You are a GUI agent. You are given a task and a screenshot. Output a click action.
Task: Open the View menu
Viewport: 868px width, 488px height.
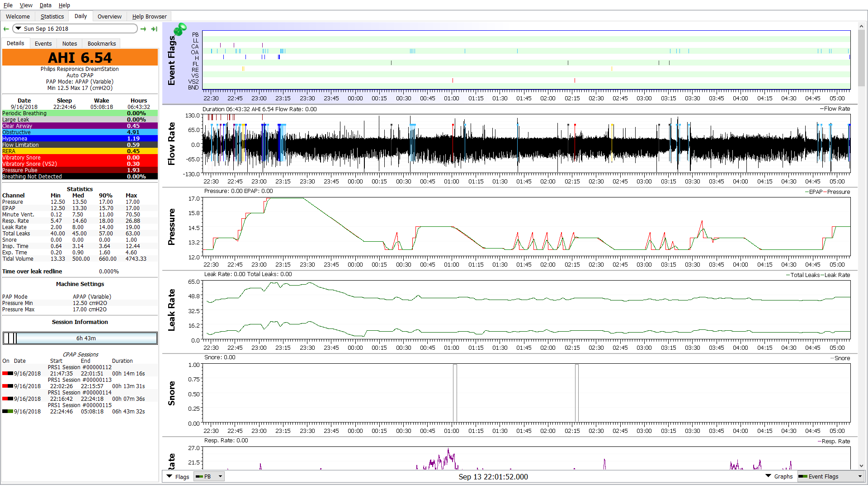point(26,5)
